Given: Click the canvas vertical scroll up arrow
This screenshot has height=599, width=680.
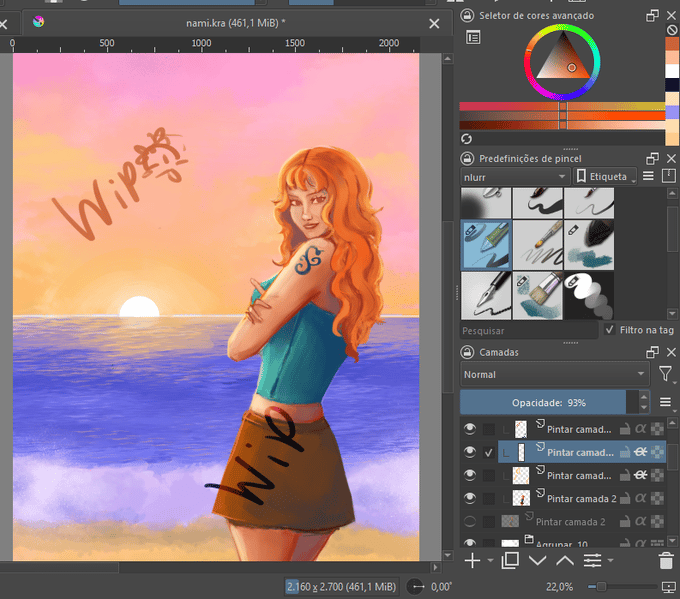Looking at the screenshot, I should 448,59.
